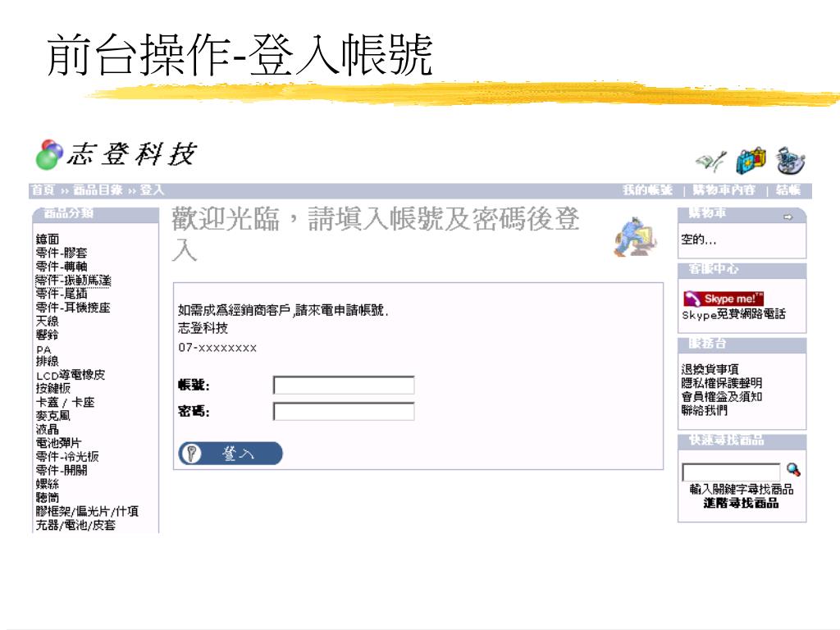This screenshot has height=630, width=840.
Task: Click the 密碼 input field
Action: [x=344, y=412]
